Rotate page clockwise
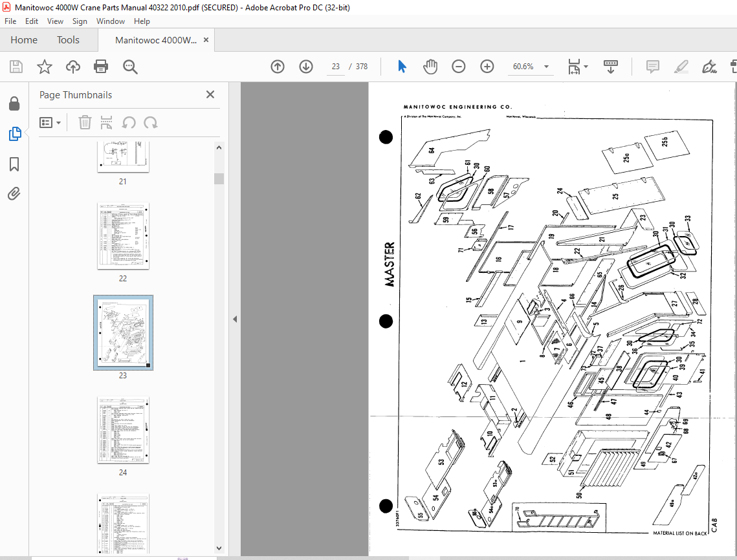The image size is (737, 560). point(150,123)
